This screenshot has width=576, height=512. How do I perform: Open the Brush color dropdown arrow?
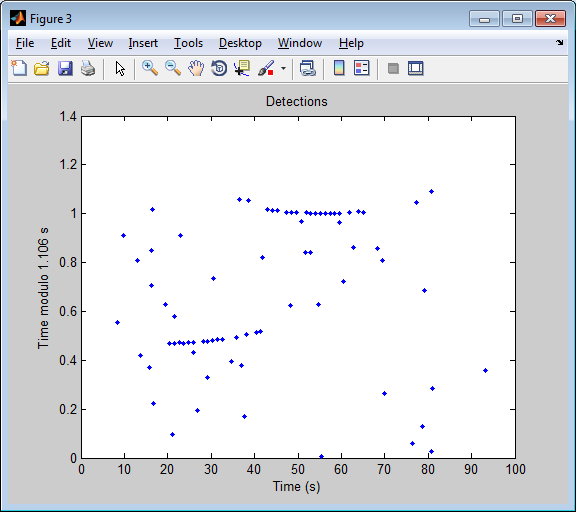[x=283, y=68]
